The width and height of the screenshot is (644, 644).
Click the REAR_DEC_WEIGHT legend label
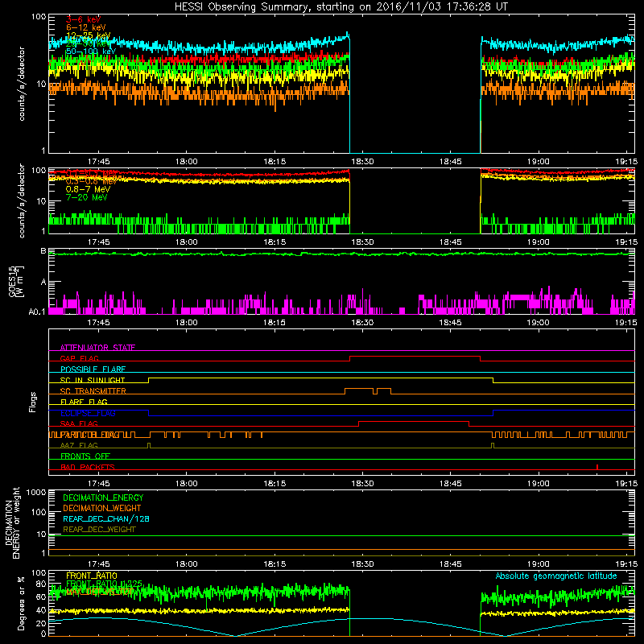click(x=99, y=530)
